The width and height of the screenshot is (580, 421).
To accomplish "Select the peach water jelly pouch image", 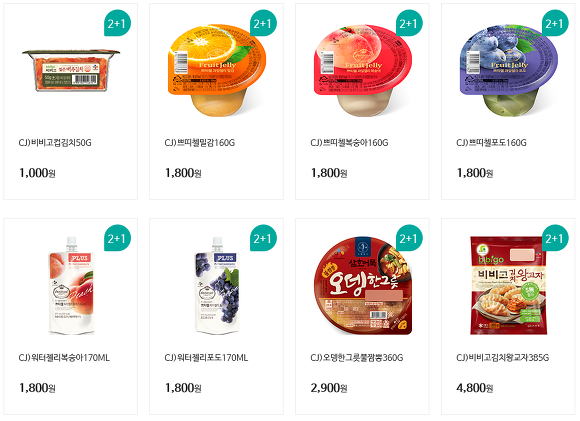I will coord(71,286).
